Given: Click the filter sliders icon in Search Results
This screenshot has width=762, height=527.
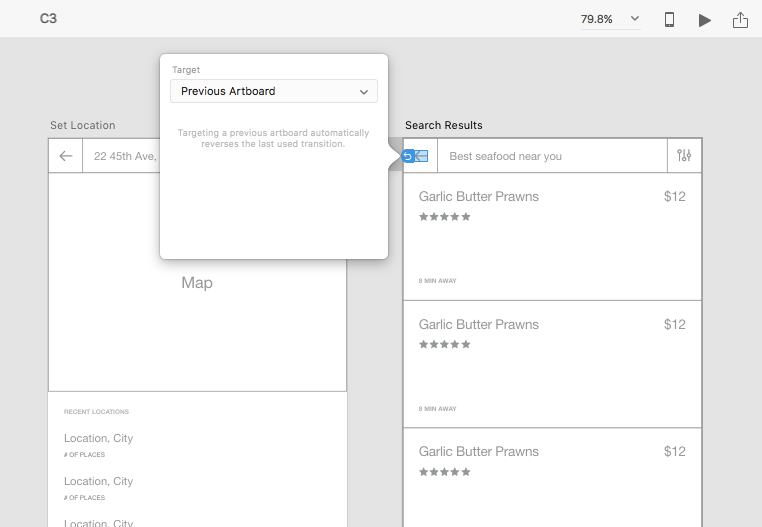Looking at the screenshot, I should click(684, 156).
